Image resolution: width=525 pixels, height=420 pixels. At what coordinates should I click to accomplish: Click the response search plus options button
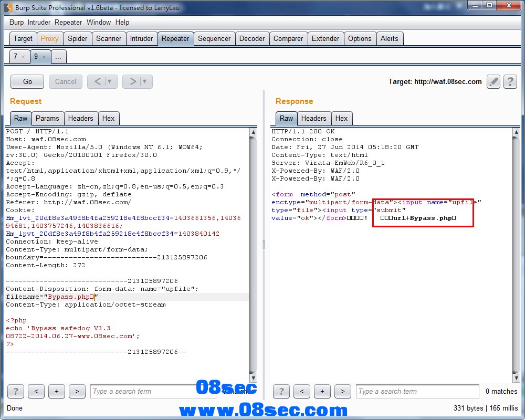click(322, 391)
